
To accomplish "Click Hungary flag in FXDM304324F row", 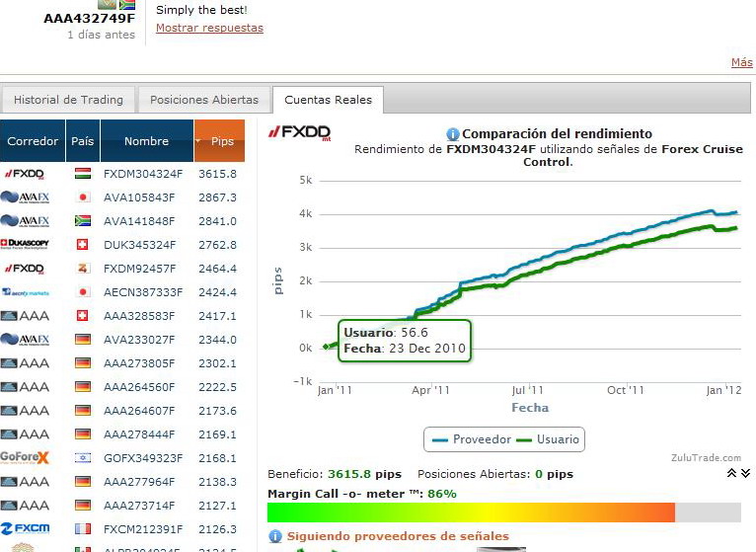I will point(83,174).
